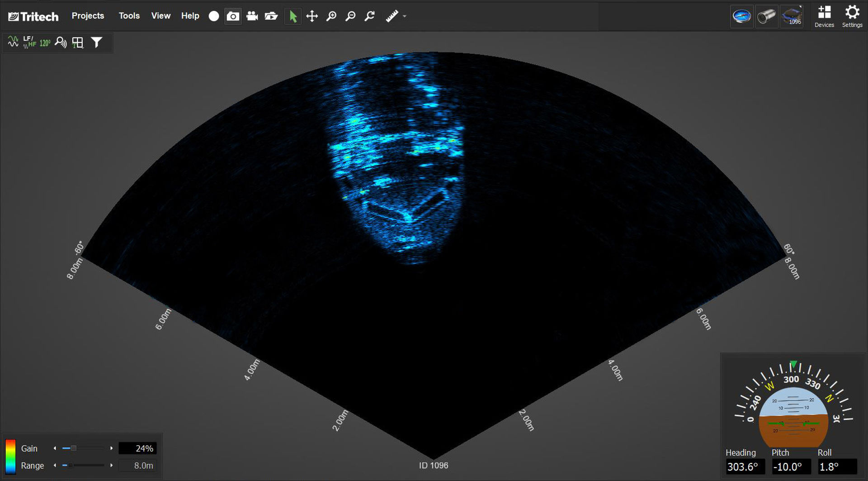This screenshot has width=868, height=481.
Task: Open the playback folder icon
Action: point(271,16)
